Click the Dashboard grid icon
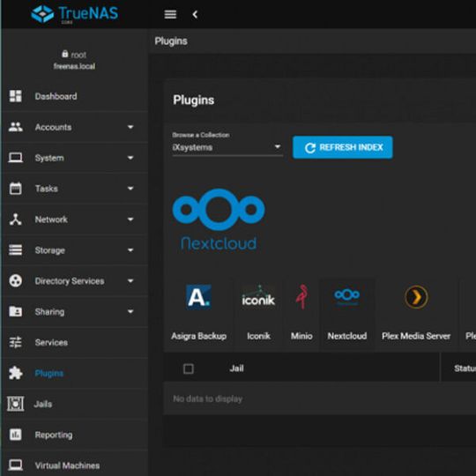 pos(16,96)
